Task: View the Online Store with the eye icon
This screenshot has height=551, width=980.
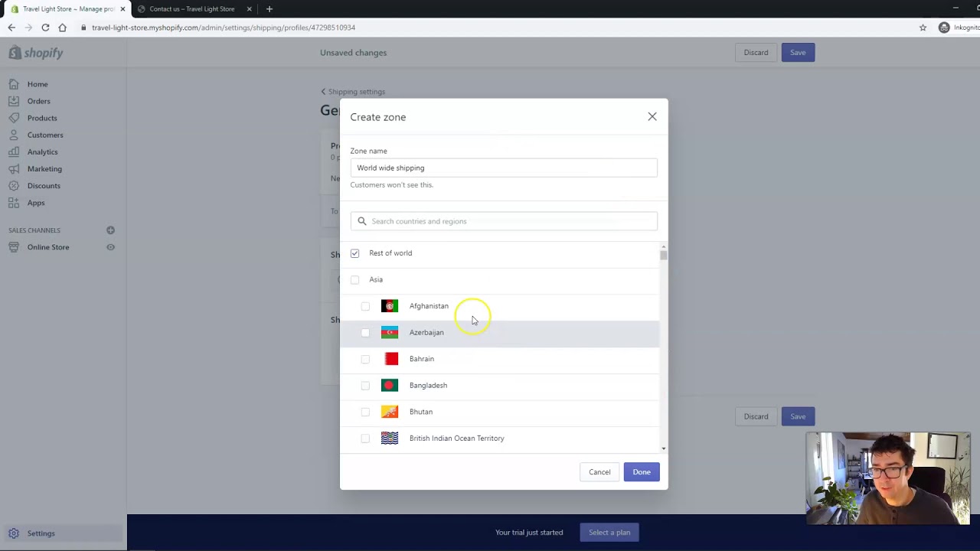Action: coord(110,247)
